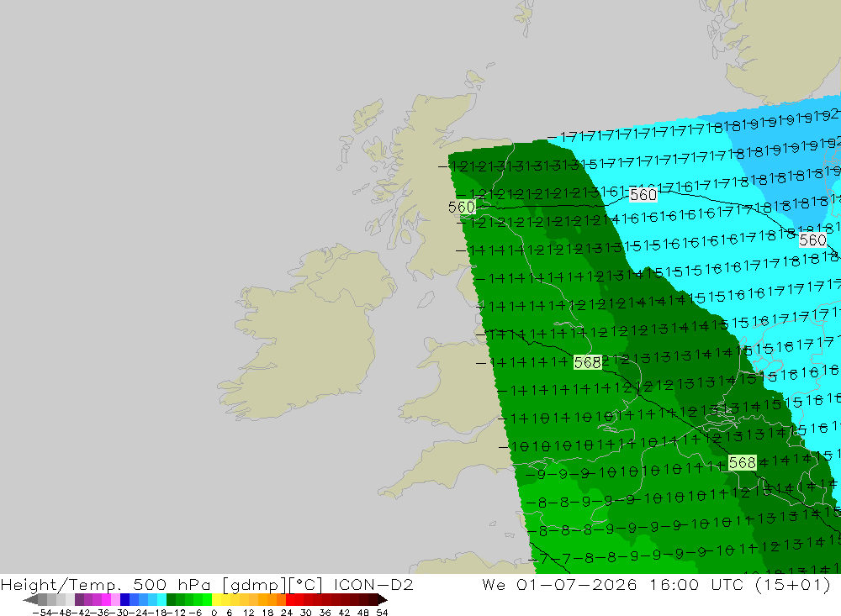Click the '[°C]' unit text
841x616 pixels.
(306, 585)
